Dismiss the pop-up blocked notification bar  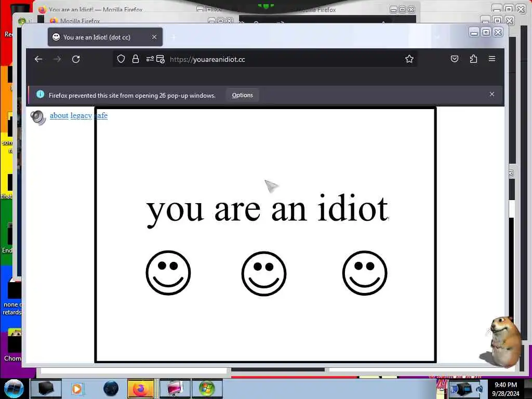click(x=492, y=95)
